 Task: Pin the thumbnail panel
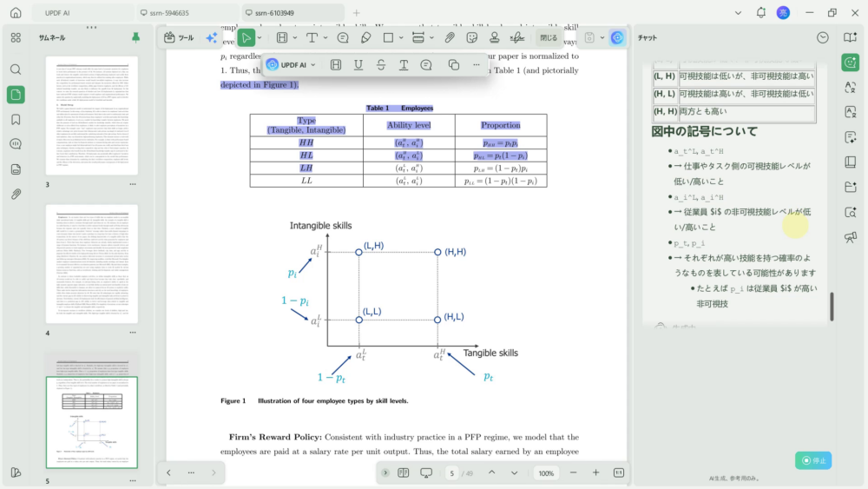pos(135,37)
